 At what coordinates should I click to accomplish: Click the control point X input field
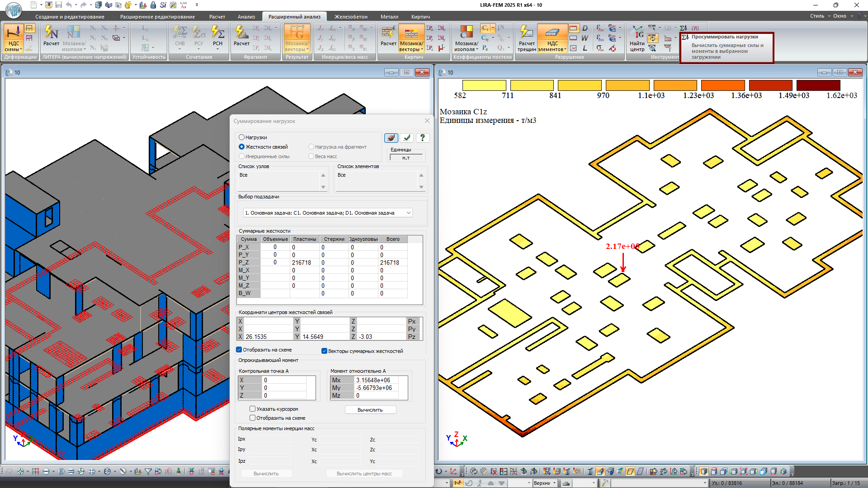click(x=284, y=380)
